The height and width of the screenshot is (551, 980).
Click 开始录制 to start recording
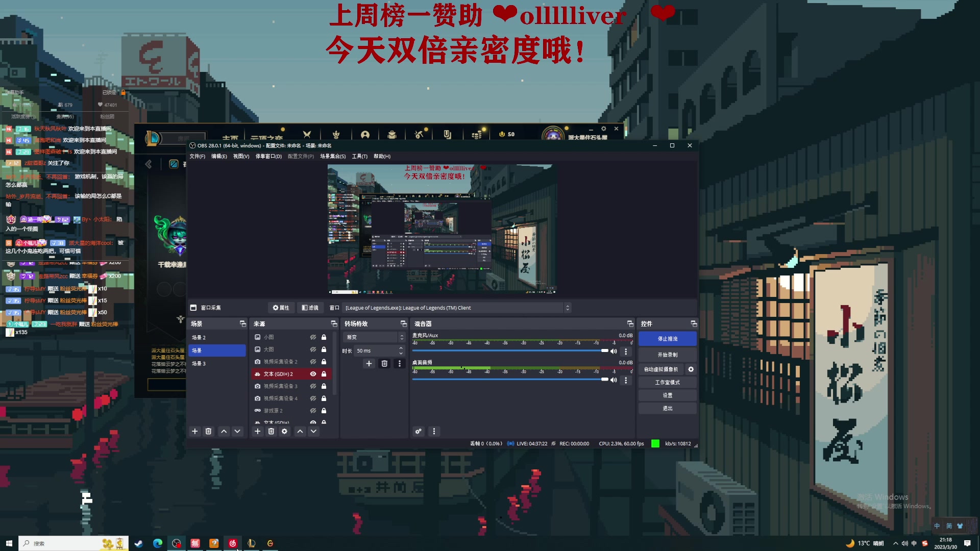667,355
